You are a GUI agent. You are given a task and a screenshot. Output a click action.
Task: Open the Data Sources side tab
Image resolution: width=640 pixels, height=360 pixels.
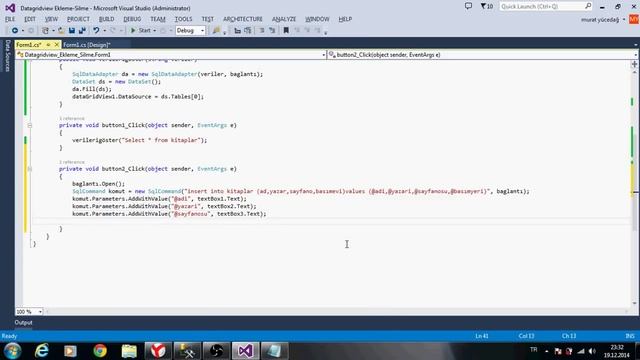pos(7,56)
